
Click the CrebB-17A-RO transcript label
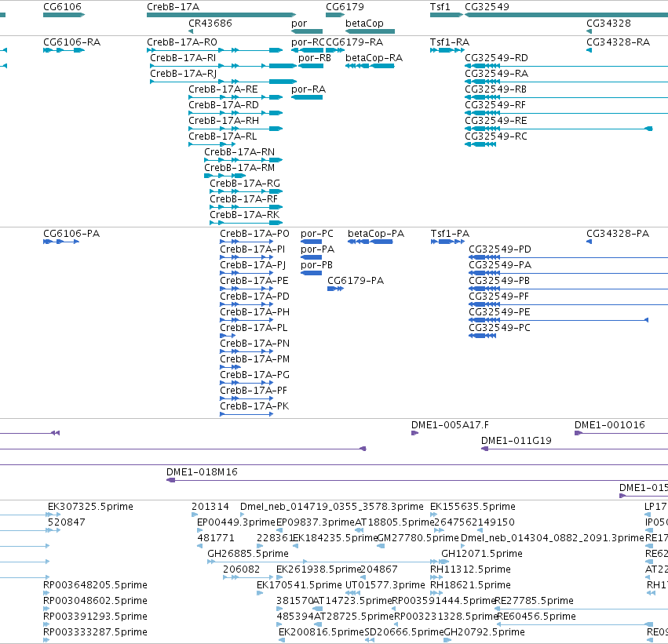click(182, 42)
